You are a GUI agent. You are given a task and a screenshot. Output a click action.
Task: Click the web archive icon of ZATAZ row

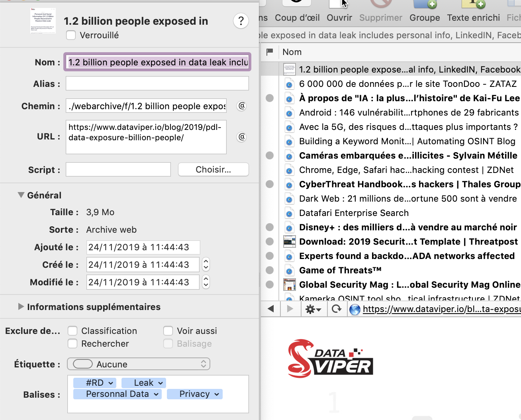click(290, 84)
